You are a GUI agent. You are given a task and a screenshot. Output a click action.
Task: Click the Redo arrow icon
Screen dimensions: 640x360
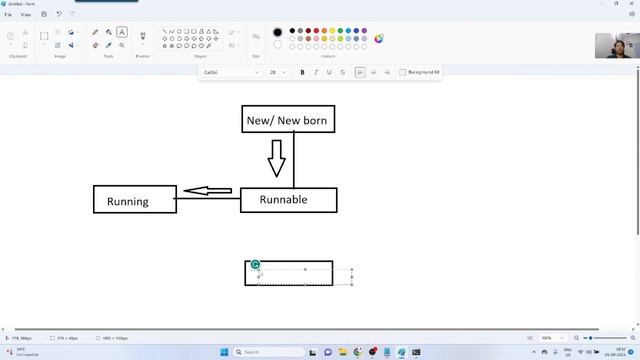(72, 14)
